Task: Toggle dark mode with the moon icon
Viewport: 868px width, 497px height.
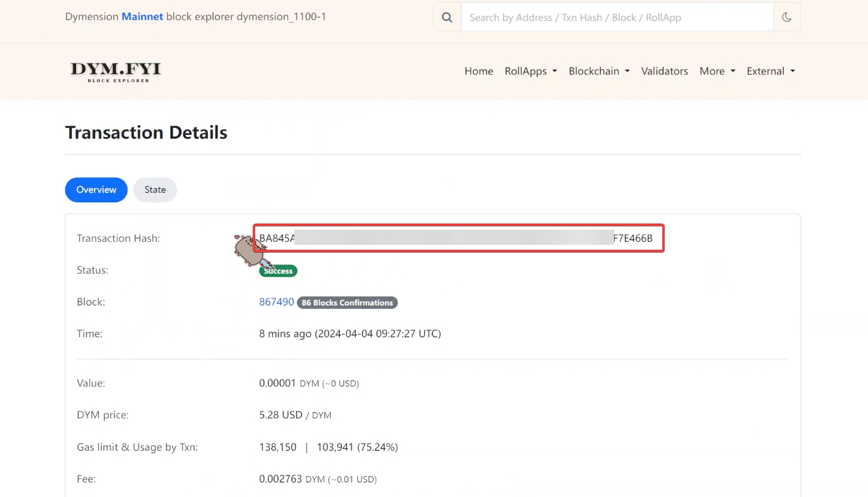Action: pyautogui.click(x=787, y=18)
